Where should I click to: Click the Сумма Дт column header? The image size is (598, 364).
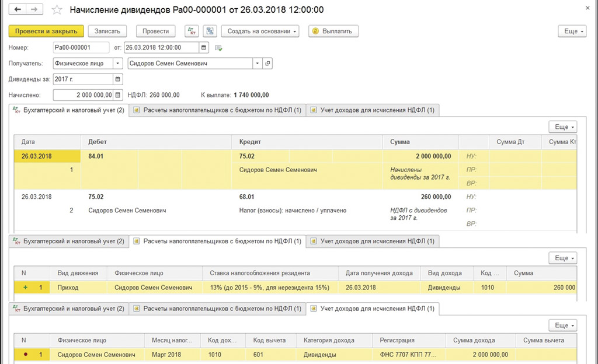click(515, 142)
